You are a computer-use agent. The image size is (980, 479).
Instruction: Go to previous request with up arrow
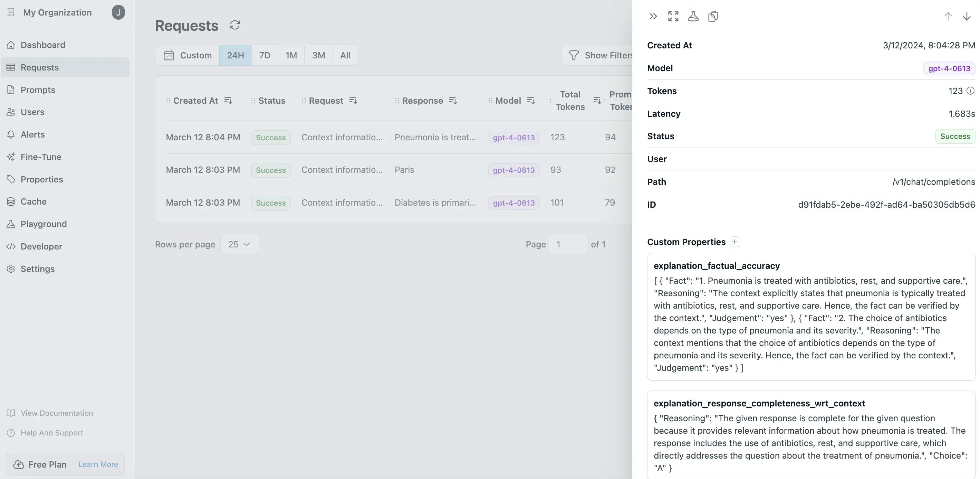click(x=948, y=16)
